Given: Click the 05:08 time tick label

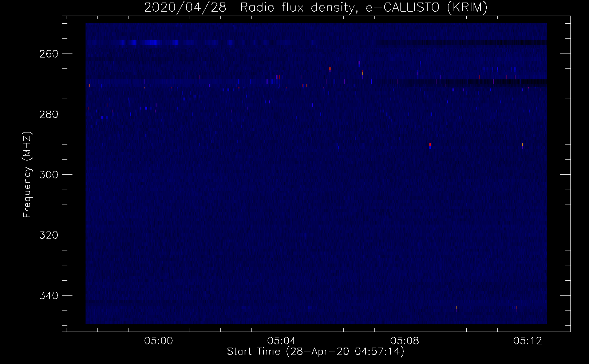Looking at the screenshot, I should (x=405, y=341).
